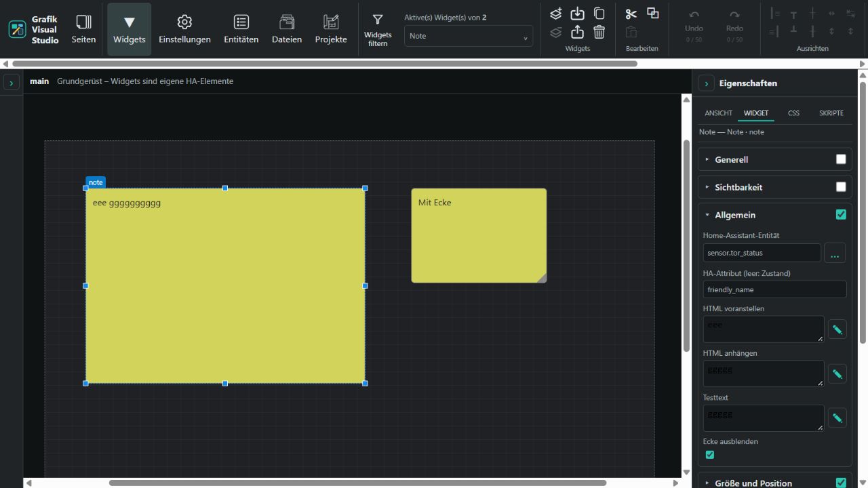
Task: Browse entities with the ellipsis button
Action: tap(835, 253)
